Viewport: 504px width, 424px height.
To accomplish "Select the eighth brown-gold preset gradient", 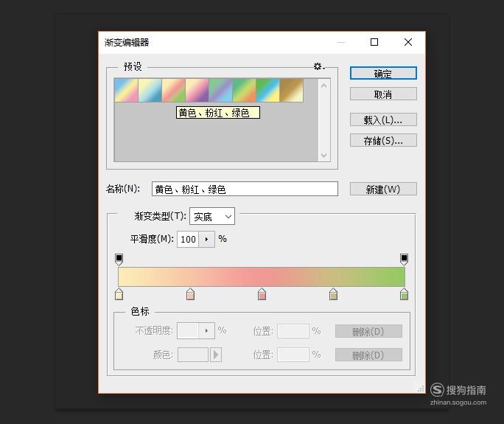I will click(292, 91).
